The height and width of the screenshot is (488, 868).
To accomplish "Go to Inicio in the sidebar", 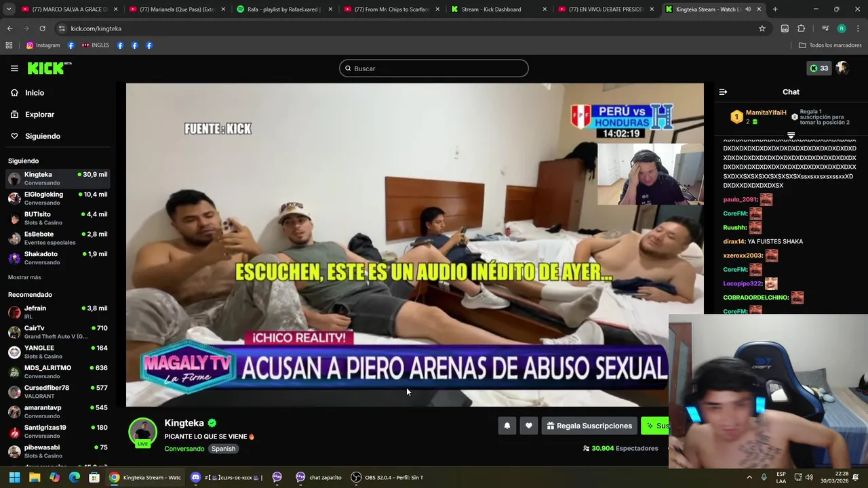I will [x=57, y=93].
